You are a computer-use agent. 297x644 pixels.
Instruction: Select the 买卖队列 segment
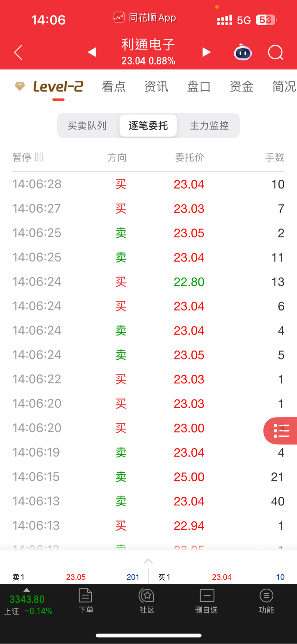click(87, 125)
